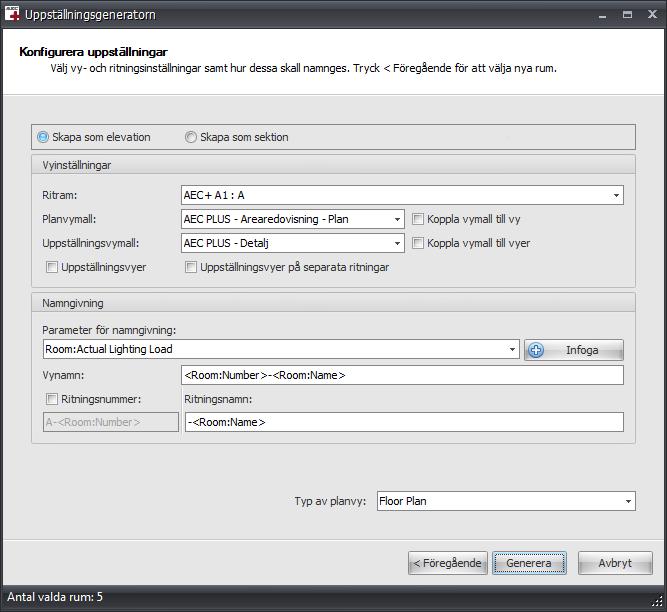Close the Uppställningsgeneratorn window
This screenshot has height=612, width=667.
point(652,14)
